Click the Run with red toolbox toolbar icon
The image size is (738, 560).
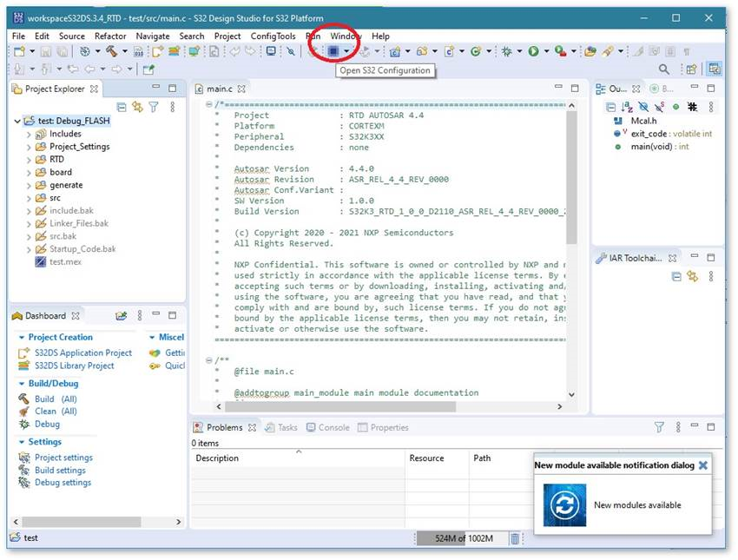(560, 51)
